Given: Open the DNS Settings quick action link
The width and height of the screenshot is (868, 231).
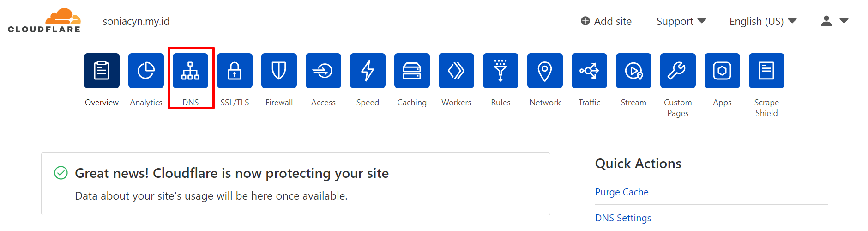Looking at the screenshot, I should tap(623, 218).
